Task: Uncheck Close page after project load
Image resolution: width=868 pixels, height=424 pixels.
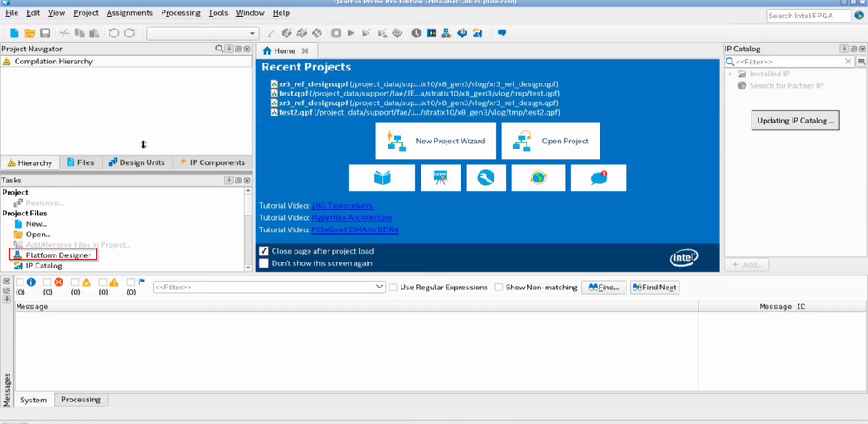Action: tap(264, 251)
